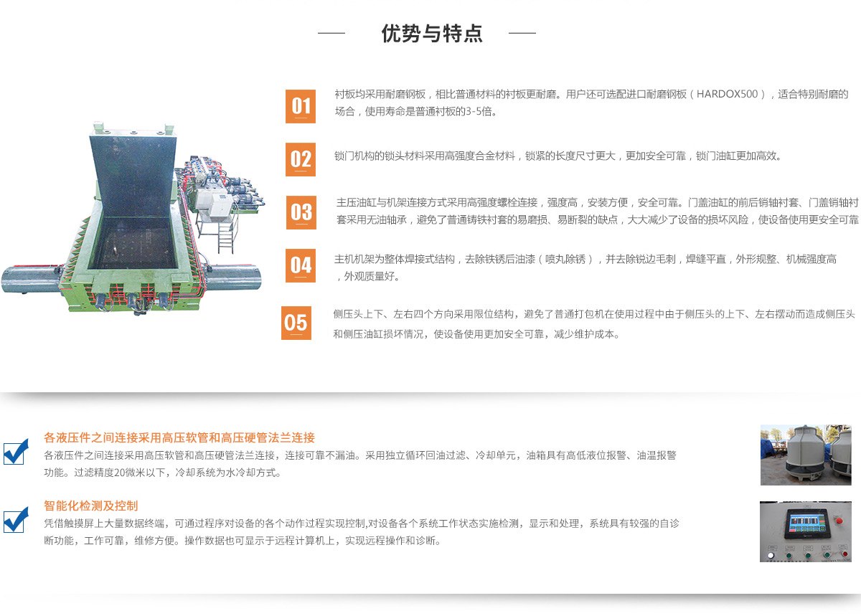
Task: Click the paragraph starting with 侧压头上下、左右
Action: 594,323
